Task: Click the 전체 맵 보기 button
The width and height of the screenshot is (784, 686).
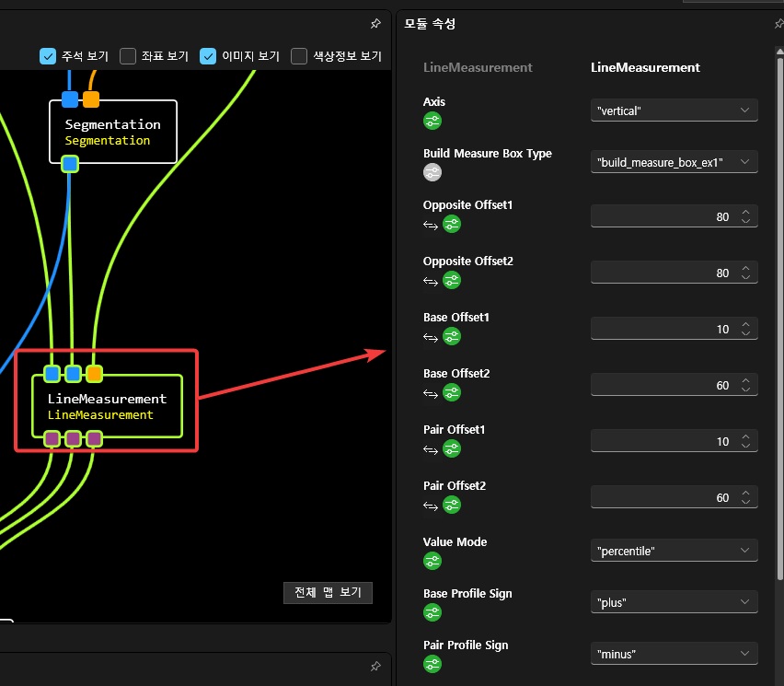Action: (328, 592)
